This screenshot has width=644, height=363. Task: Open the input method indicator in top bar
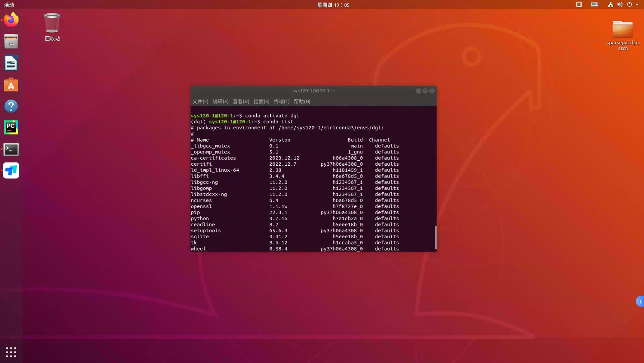click(579, 5)
